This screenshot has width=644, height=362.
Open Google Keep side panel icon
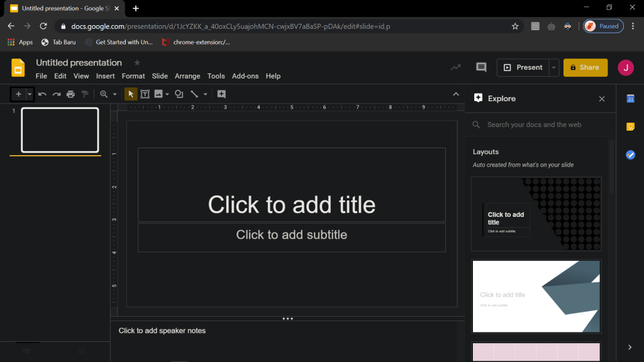[x=630, y=127]
